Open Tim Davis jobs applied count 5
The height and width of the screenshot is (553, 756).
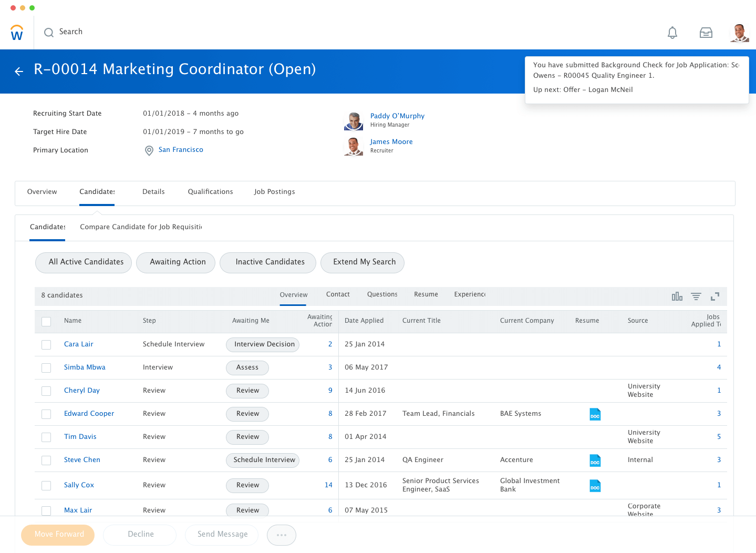[x=719, y=437]
